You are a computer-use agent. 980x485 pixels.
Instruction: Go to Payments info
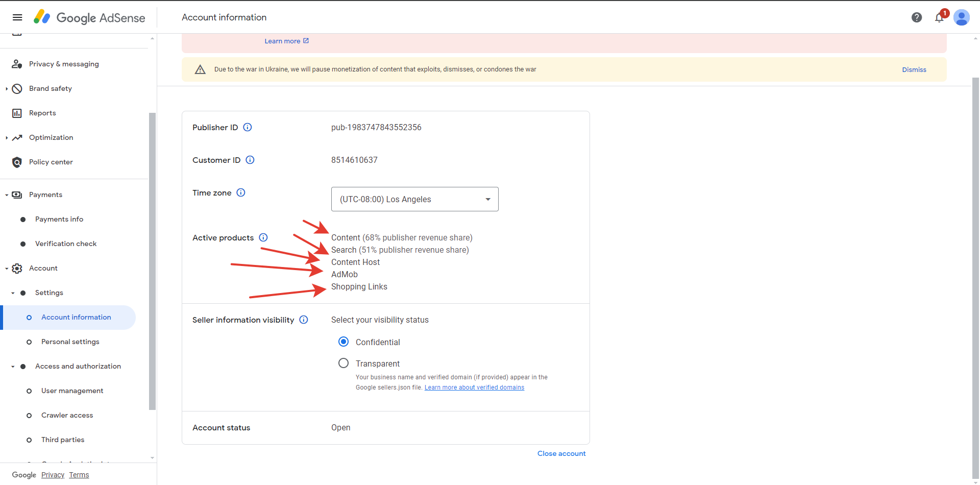coord(59,219)
